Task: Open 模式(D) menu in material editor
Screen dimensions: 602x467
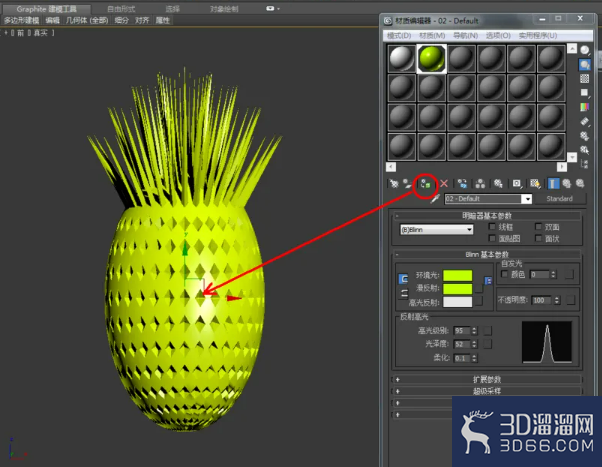Action: click(399, 35)
